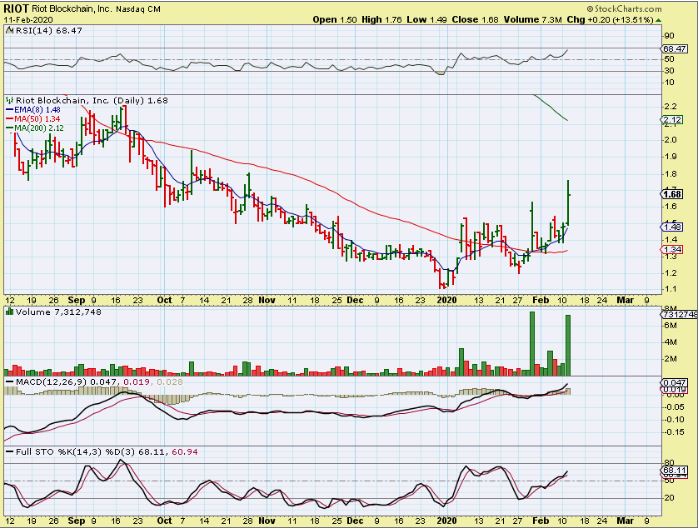Click the green up-arrow next to Chg
Image resolution: width=699 pixels, height=532 pixels.
click(x=658, y=20)
